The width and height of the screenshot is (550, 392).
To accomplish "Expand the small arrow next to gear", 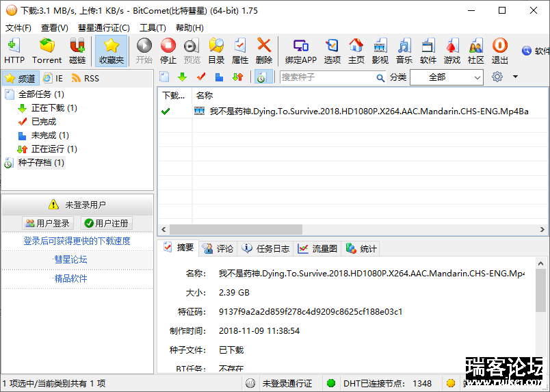I will coord(515,77).
